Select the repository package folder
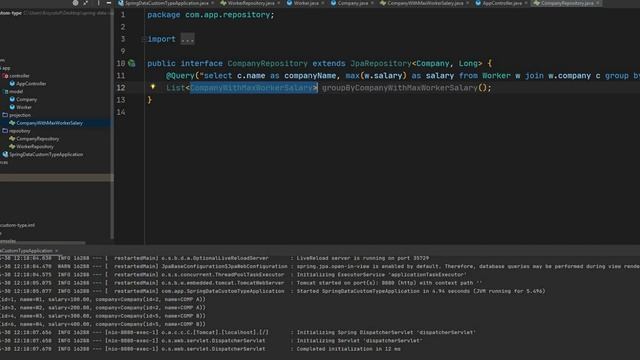This screenshot has width=640, height=360. click(x=20, y=131)
